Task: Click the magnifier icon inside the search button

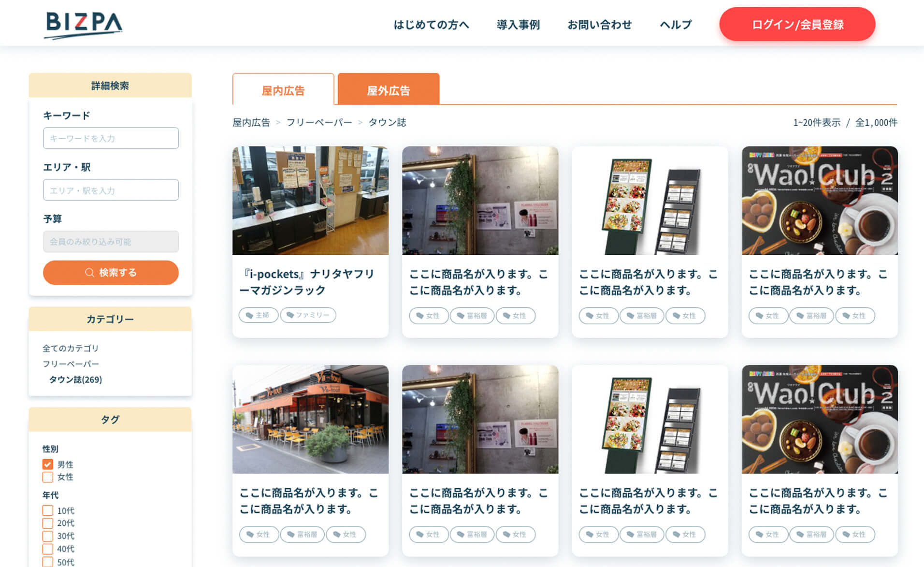Action: tap(89, 272)
